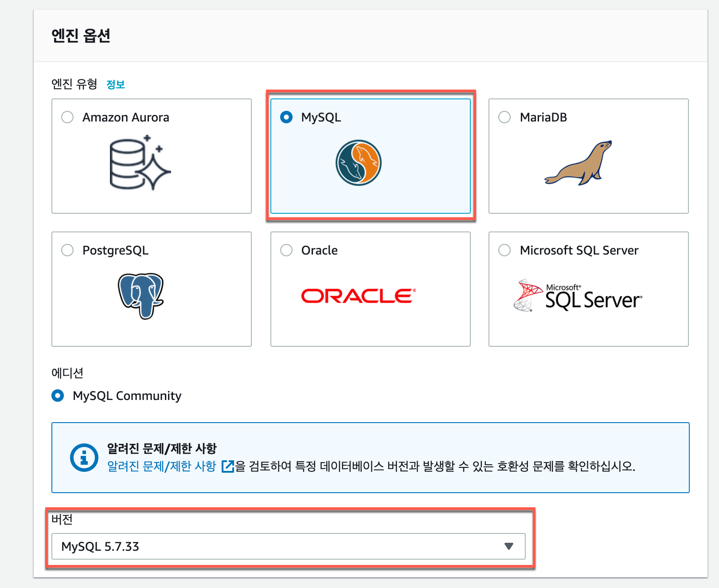Image resolution: width=719 pixels, height=588 pixels.
Task: Click the Microsoft SQL Server label text
Action: pyautogui.click(x=579, y=250)
